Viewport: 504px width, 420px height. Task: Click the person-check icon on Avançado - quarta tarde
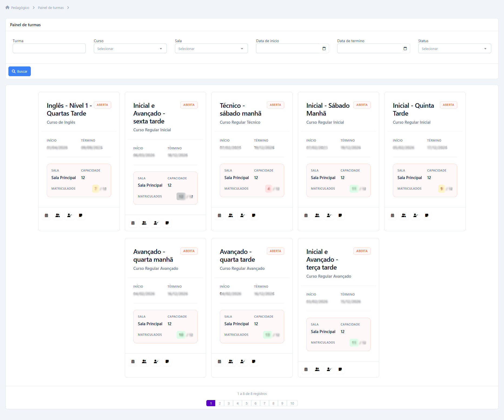point(242,362)
